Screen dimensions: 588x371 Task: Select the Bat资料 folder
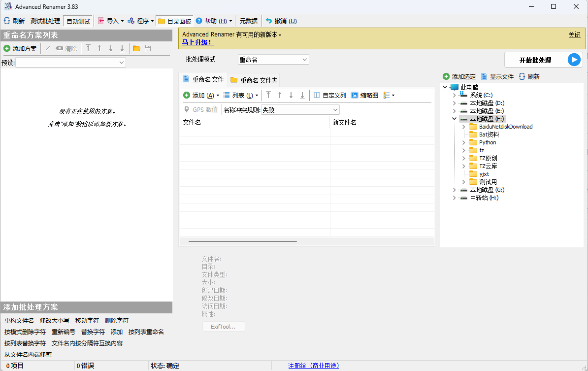489,135
